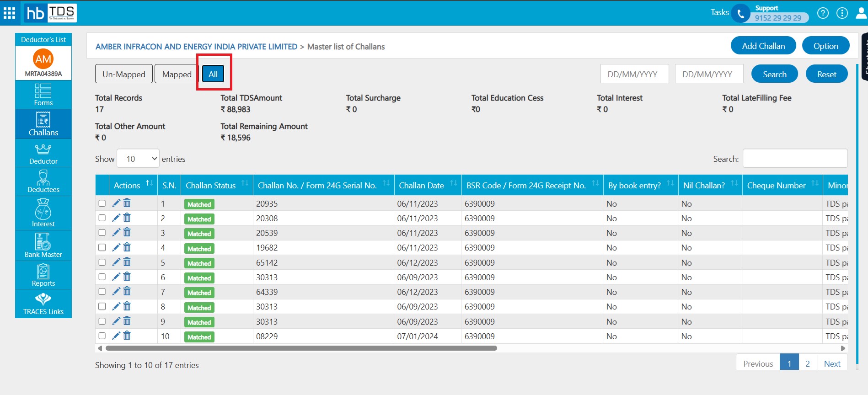Open Deductees section in sidebar
This screenshot has height=395, width=868.
pos(43,181)
